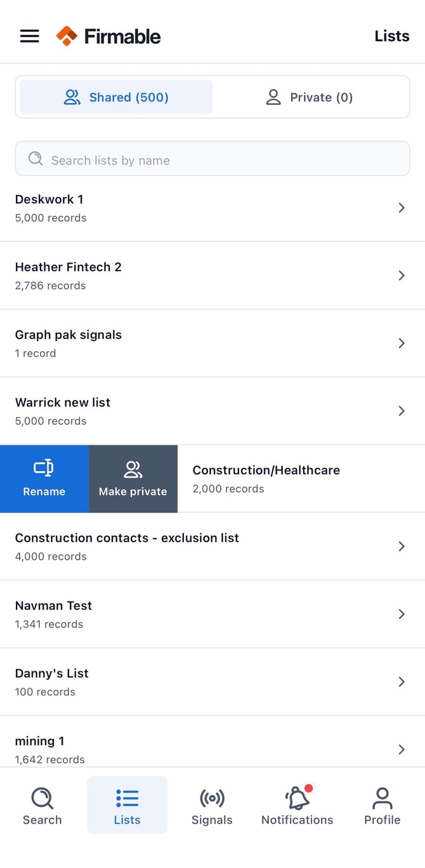The image size is (425, 868).
Task: Focus the Search lists by name field
Action: (213, 159)
